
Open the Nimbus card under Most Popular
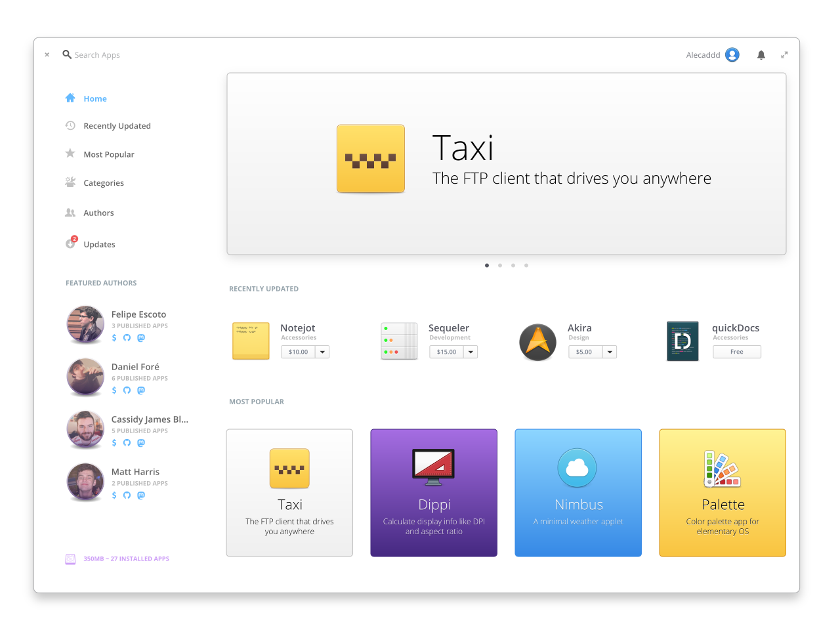pyautogui.click(x=578, y=493)
